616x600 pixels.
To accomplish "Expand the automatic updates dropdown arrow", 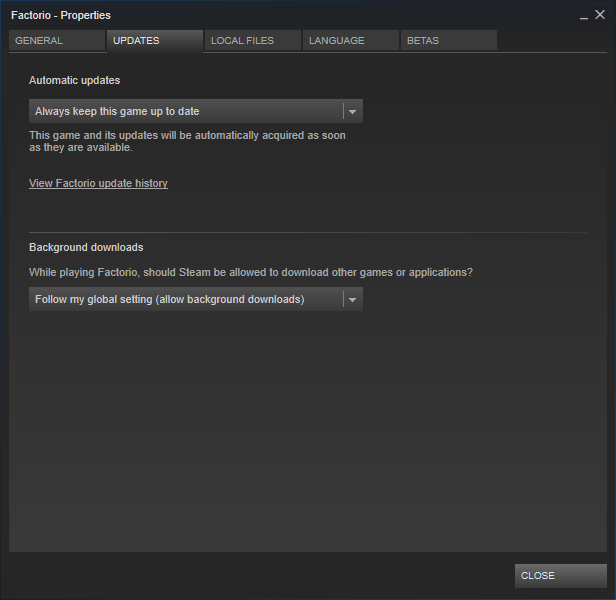I will coord(352,112).
